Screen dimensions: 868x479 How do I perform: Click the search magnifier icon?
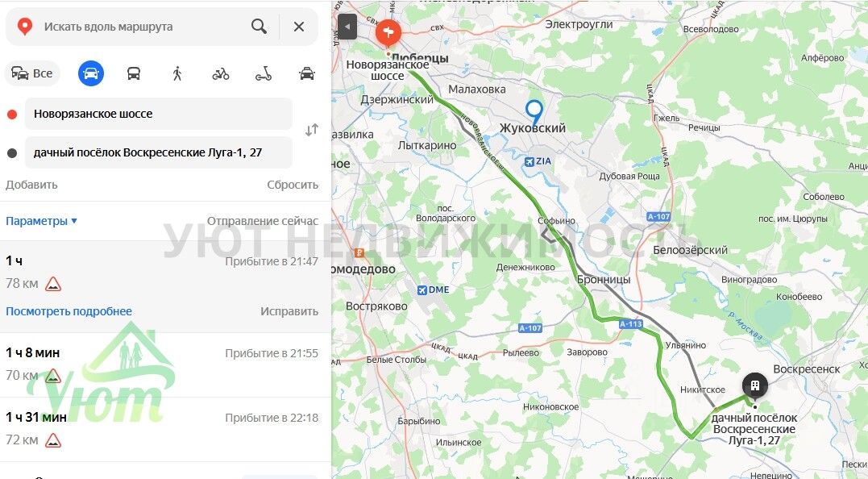[x=259, y=26]
